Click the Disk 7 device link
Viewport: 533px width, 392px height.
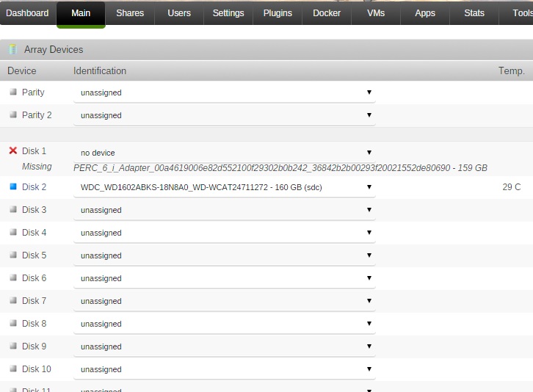[x=34, y=301]
